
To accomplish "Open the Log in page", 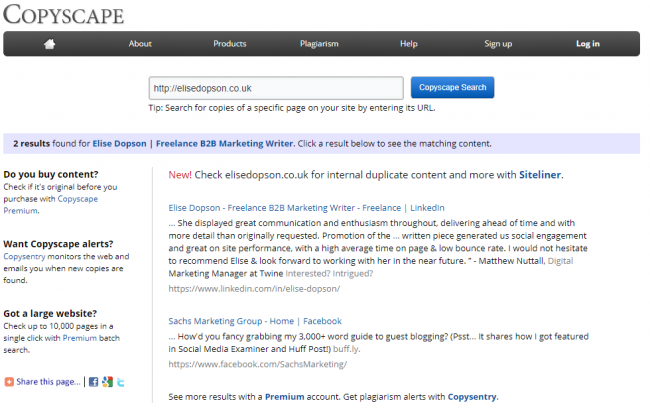I will [588, 44].
